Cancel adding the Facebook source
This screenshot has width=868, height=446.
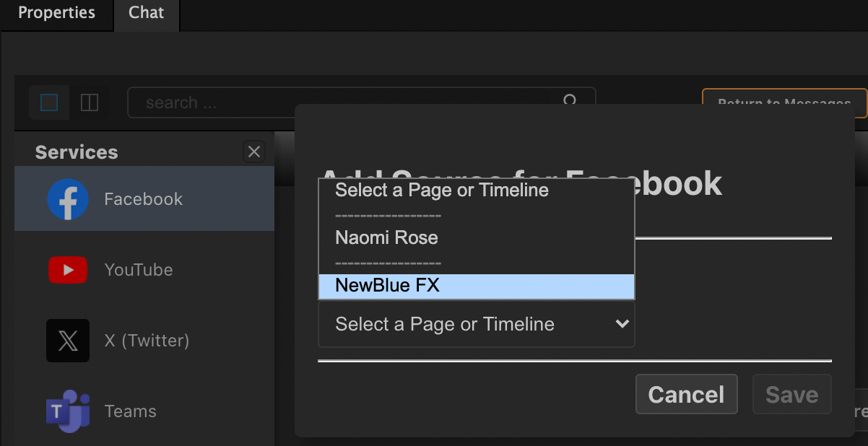pos(687,394)
